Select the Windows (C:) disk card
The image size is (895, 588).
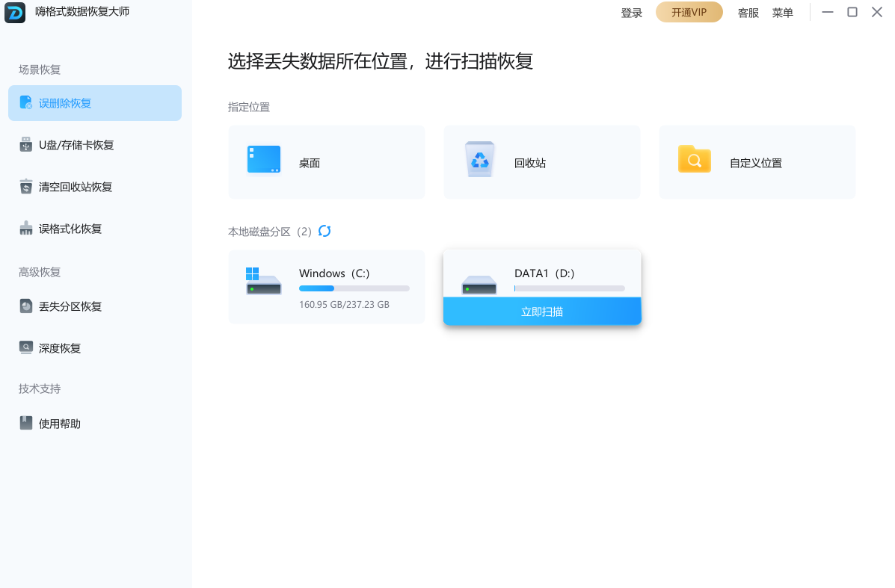tap(326, 287)
